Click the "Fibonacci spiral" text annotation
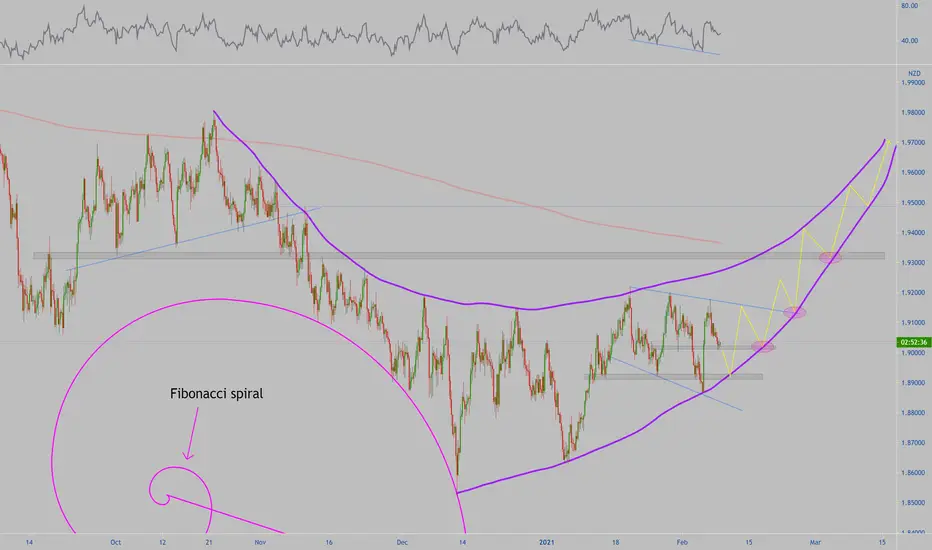 point(216,394)
